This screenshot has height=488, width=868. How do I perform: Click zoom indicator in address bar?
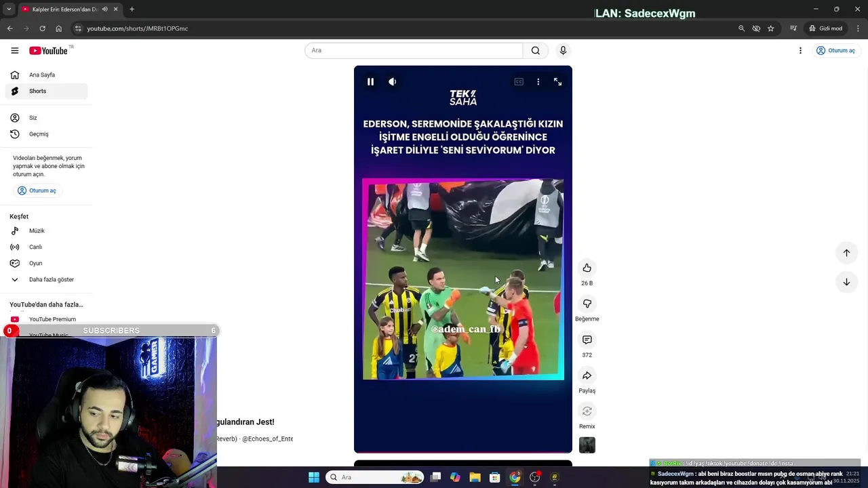point(741,28)
